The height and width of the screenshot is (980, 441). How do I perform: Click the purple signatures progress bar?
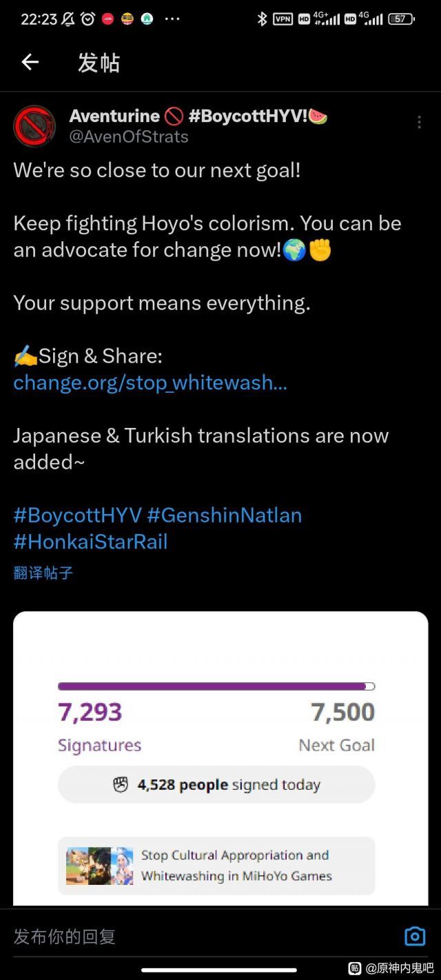pos(216,686)
